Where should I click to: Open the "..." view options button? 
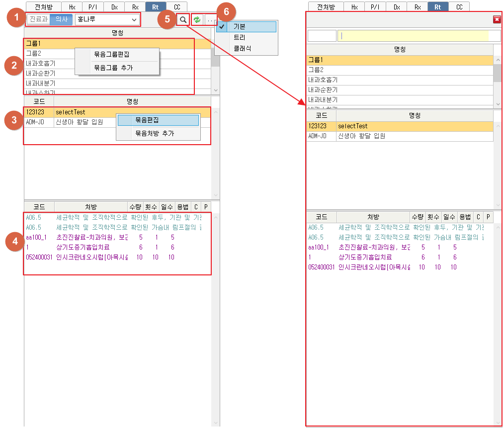coord(211,20)
